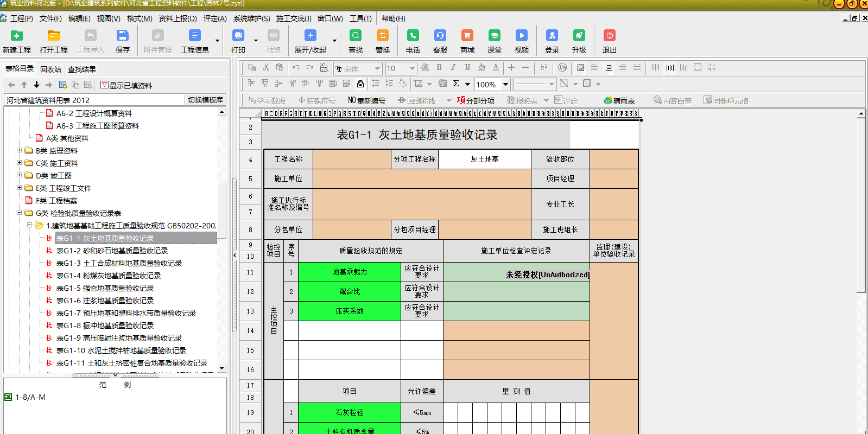Open the font size dropdown
The width and height of the screenshot is (868, 434).
pyautogui.click(x=412, y=68)
